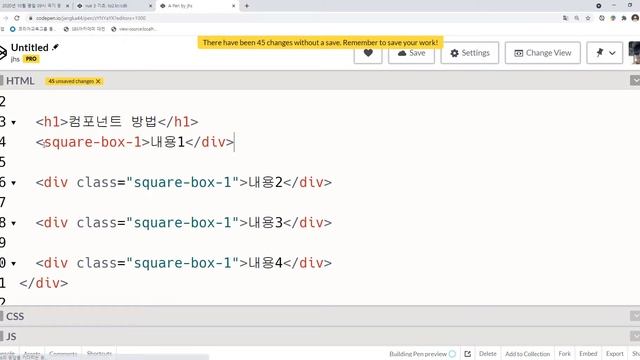
Task: Click the unsaved changes warning banner
Action: tap(320, 42)
